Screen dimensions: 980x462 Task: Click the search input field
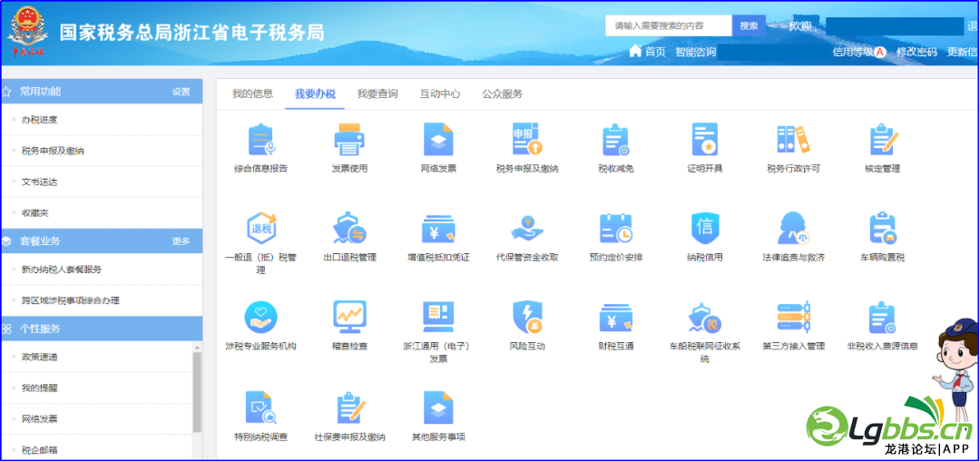669,25
